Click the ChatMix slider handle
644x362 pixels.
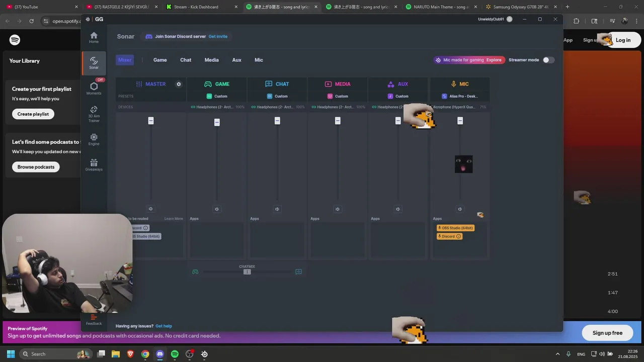247,272
